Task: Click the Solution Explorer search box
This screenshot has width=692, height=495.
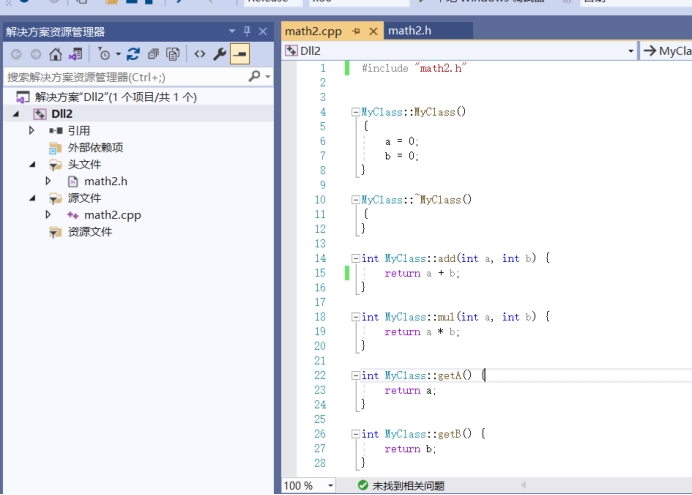Action: coord(126,77)
